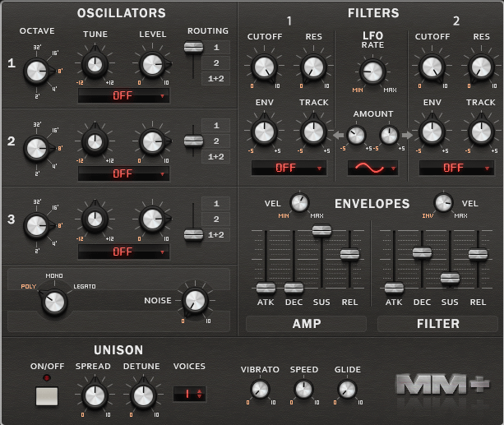This screenshot has height=425, width=504.
Task: Click oscillator 3 Level knob
Action: point(152,219)
